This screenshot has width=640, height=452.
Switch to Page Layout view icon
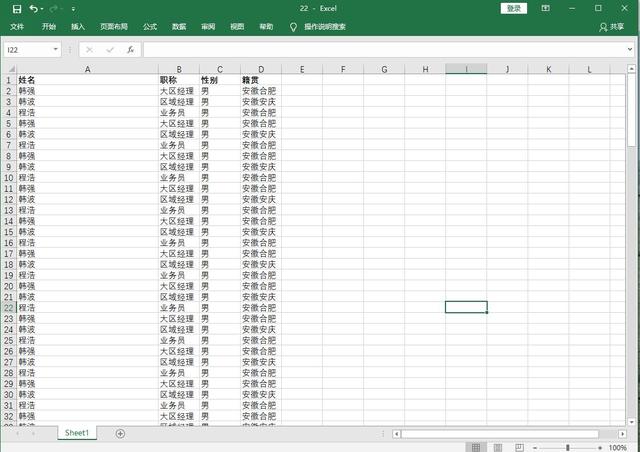pos(498,448)
